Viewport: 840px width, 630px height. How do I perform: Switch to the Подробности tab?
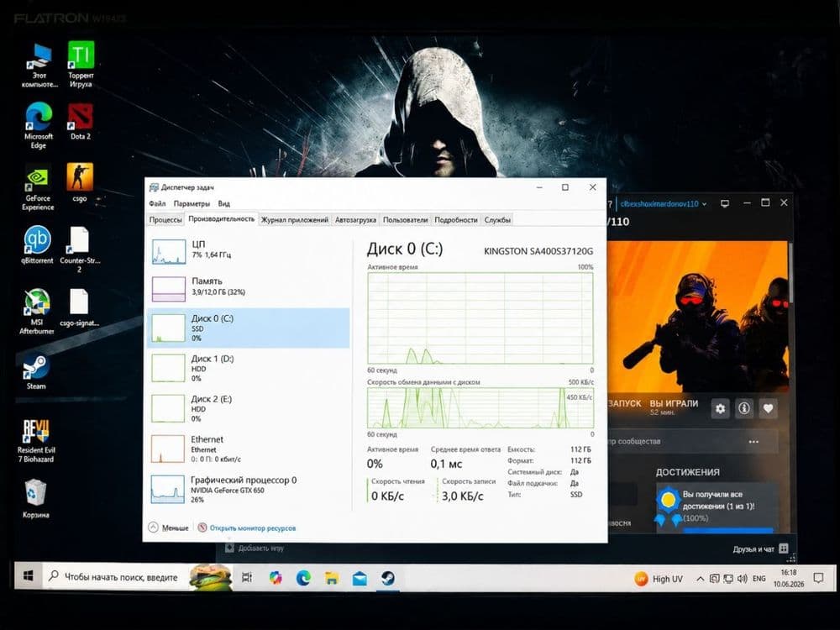[456, 219]
